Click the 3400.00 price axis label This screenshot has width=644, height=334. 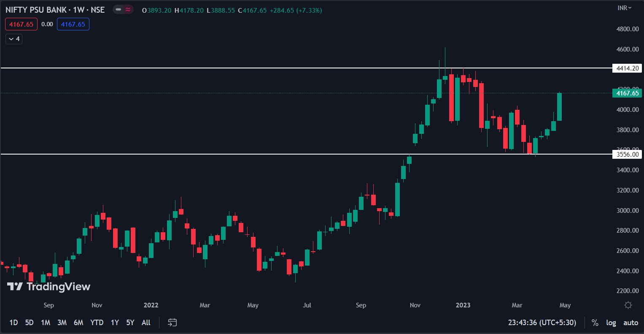click(x=628, y=170)
